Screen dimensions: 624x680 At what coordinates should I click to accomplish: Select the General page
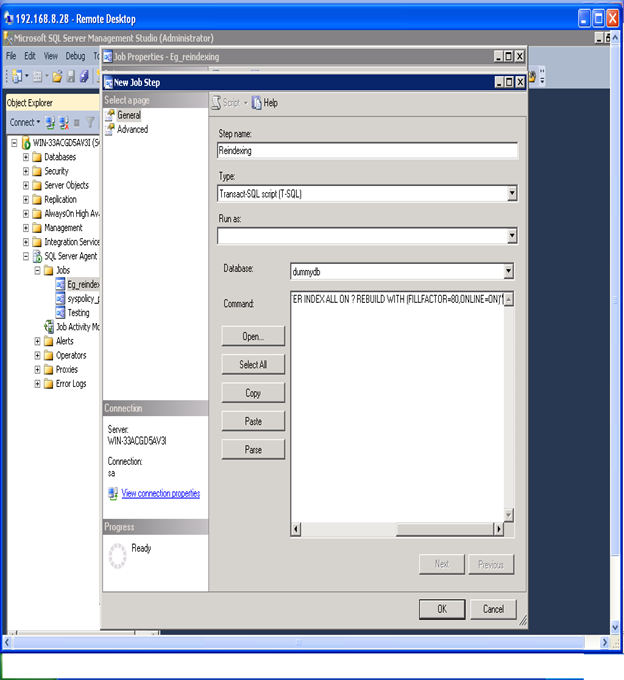(129, 115)
